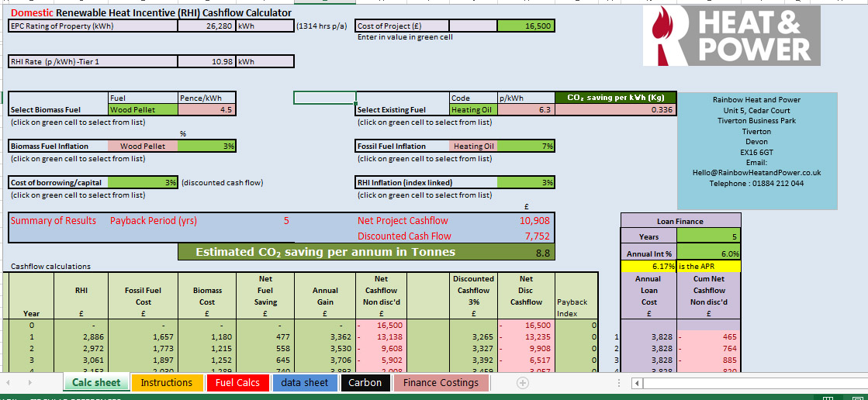The width and height of the screenshot is (868, 400).
Task: Select the Loan Finance Years value cell
Action: point(709,237)
